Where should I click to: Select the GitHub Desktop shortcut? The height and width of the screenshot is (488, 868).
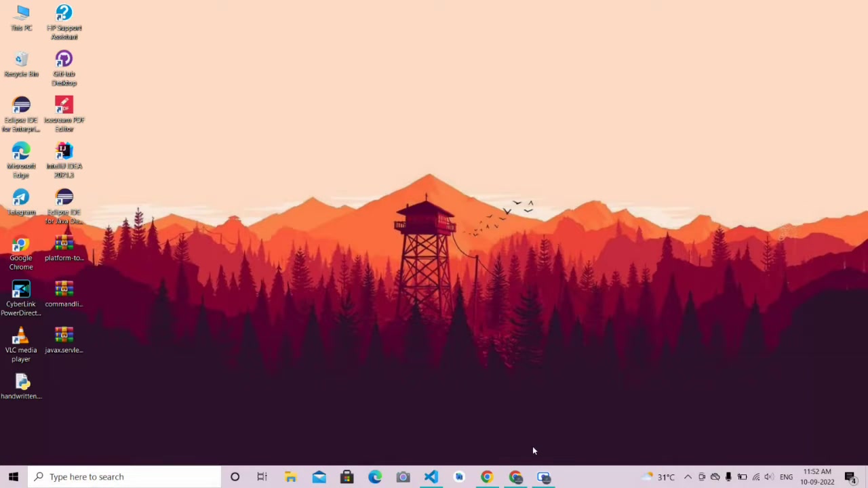(x=64, y=68)
